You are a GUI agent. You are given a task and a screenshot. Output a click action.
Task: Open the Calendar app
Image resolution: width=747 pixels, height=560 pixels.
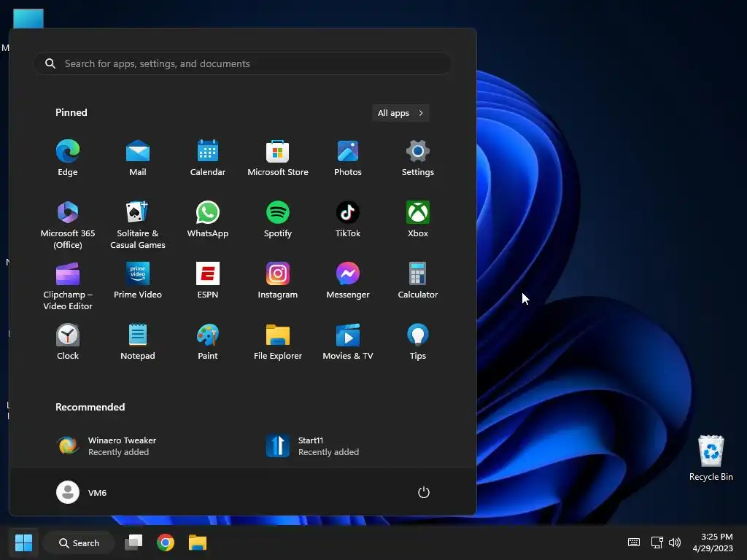[208, 158]
